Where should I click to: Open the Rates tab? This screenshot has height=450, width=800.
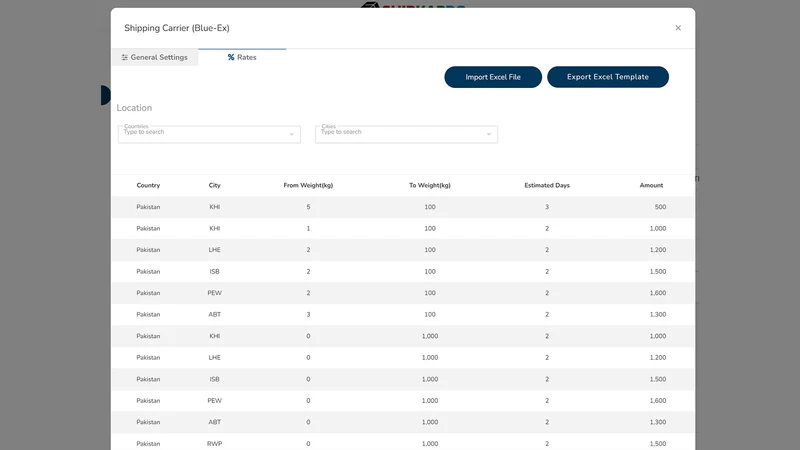[242, 57]
